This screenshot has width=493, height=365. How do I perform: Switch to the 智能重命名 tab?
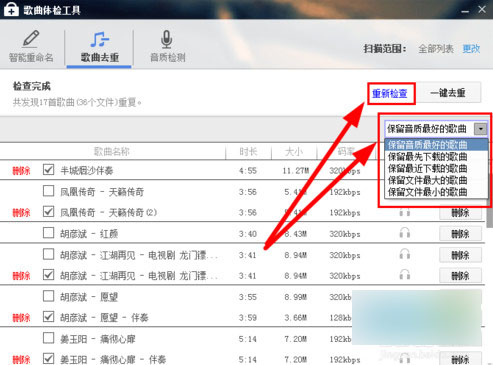point(31,46)
